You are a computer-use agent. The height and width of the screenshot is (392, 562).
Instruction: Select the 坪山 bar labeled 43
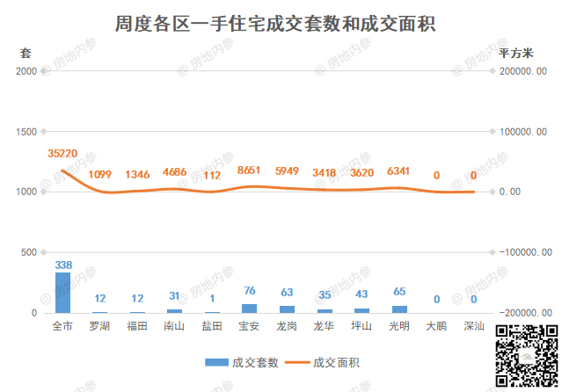[x=361, y=310]
